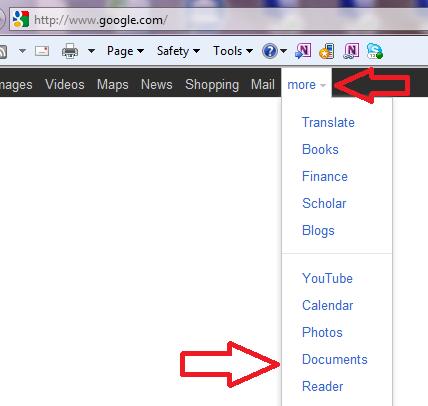The height and width of the screenshot is (406, 428).
Task: Select Blogs from the more menu
Action: pyautogui.click(x=318, y=231)
